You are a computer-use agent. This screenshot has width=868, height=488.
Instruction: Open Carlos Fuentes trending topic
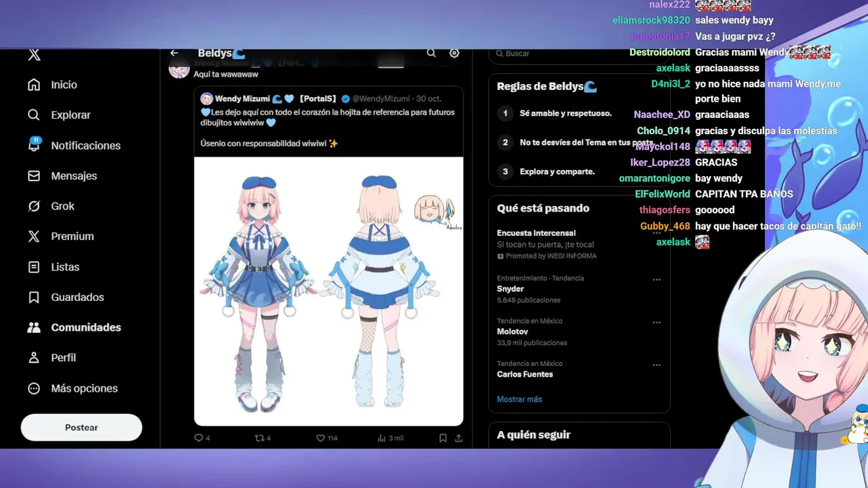[525, 374]
